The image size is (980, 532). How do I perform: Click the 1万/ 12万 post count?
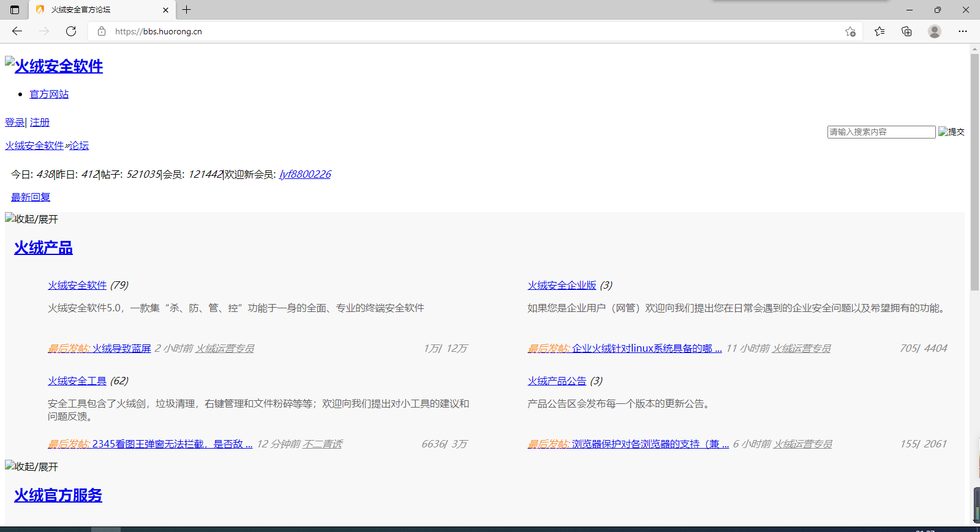pos(445,348)
